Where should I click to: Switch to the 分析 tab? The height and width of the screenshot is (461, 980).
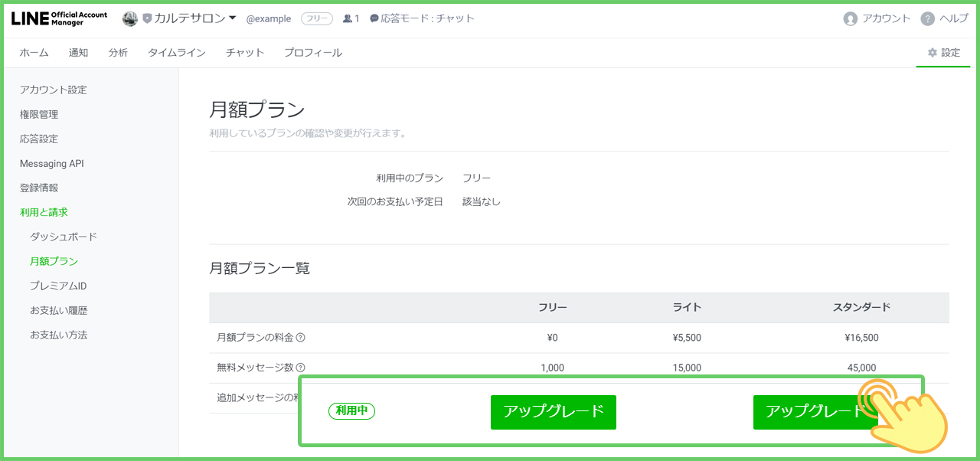point(118,53)
